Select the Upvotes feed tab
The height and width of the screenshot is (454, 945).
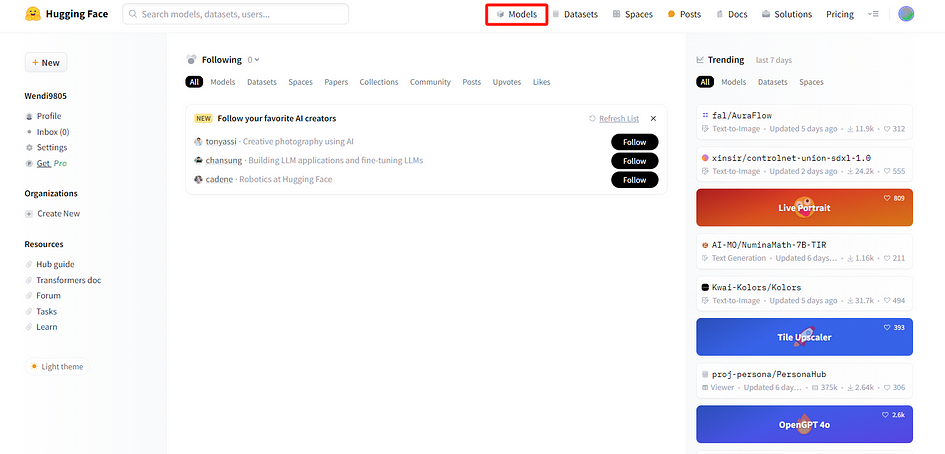coord(507,82)
